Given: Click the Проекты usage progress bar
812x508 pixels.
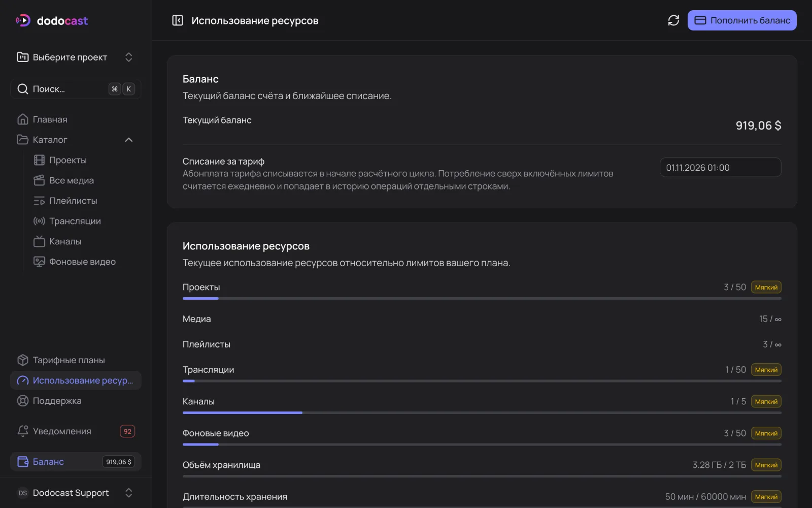Looking at the screenshot, I should pyautogui.click(x=482, y=298).
